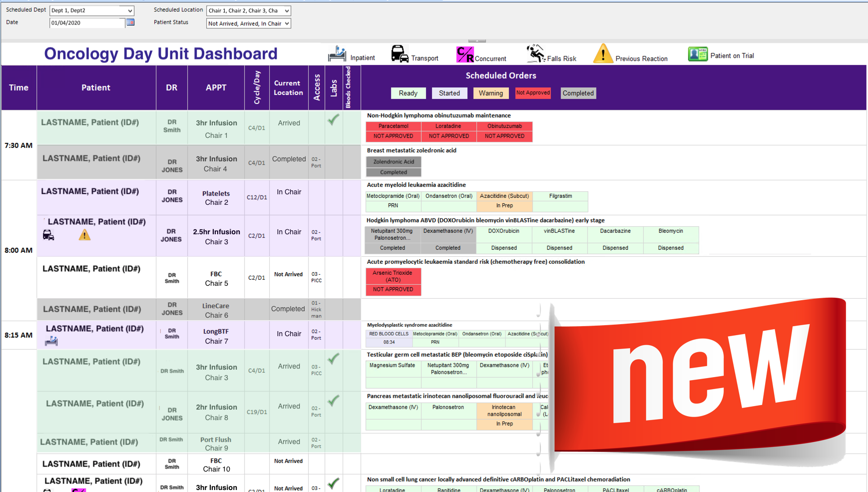Image resolution: width=868 pixels, height=492 pixels.
Task: Click the Falls Risk icon in legend
Action: tap(535, 54)
